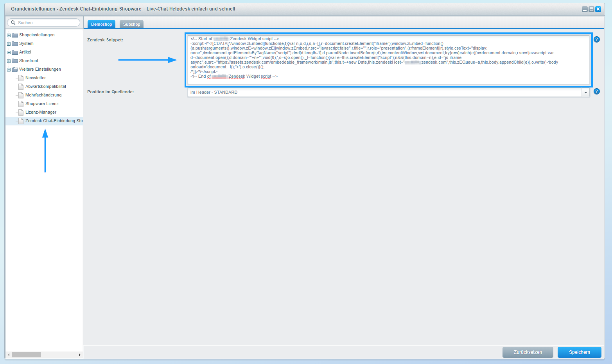Screen dimensions: 612x364
Task: Click the Newsletter page icon
Action: [x=21, y=78]
